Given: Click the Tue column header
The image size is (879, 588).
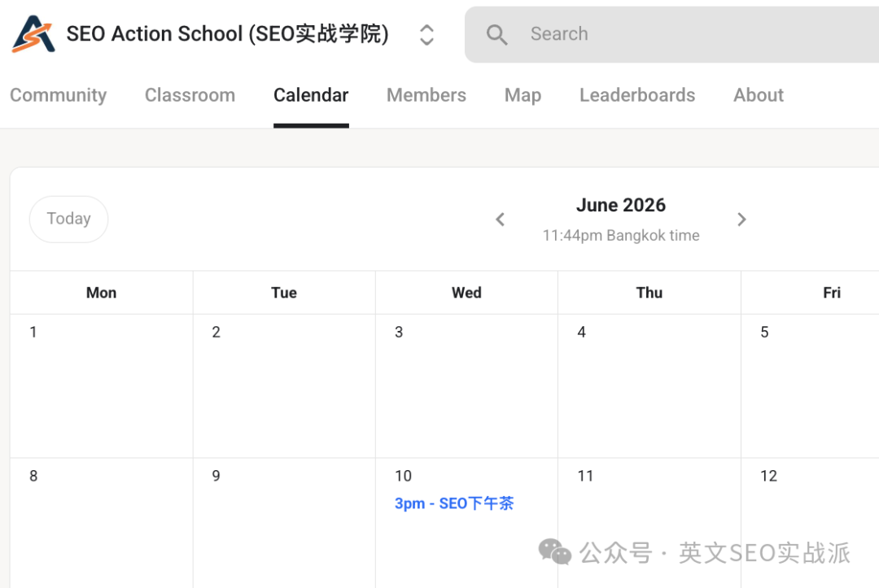Looking at the screenshot, I should [x=284, y=293].
